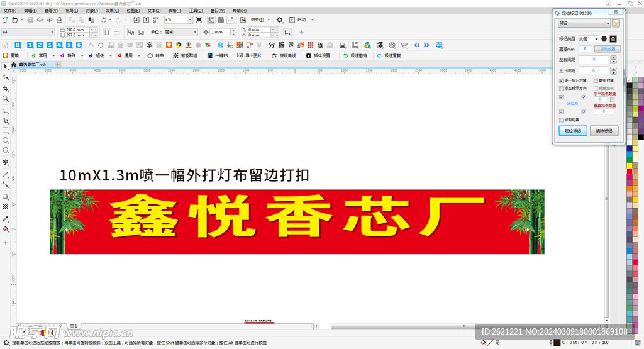Screen dimensions: 644x349
Task: Open the 效果 menu
Action: pos(111,11)
